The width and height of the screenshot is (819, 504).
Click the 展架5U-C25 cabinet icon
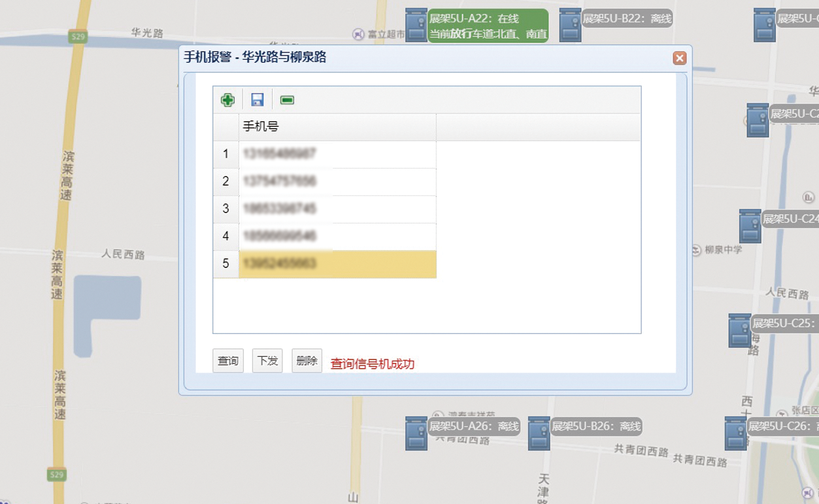point(739,330)
